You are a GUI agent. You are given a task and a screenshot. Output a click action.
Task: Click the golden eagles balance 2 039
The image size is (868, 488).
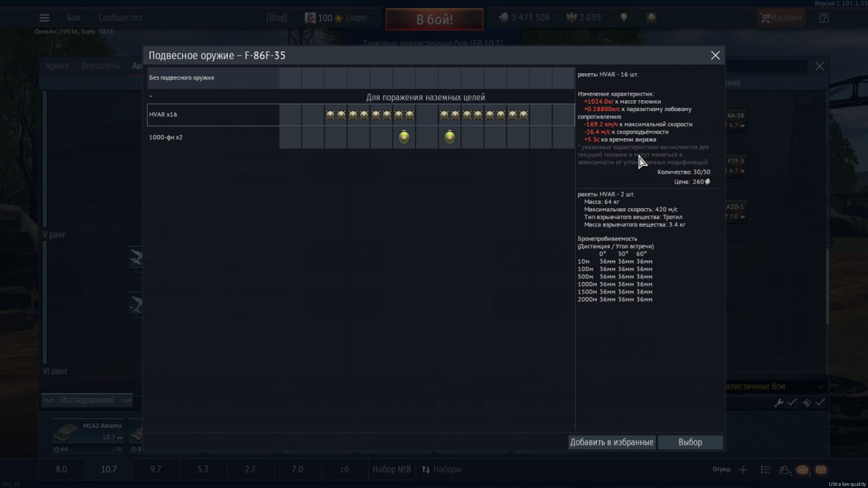[583, 18]
